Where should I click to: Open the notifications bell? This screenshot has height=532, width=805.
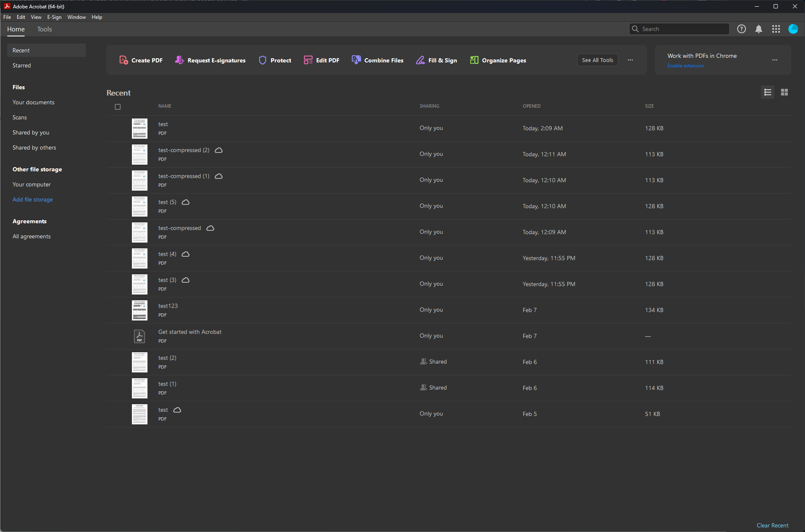[759, 29]
